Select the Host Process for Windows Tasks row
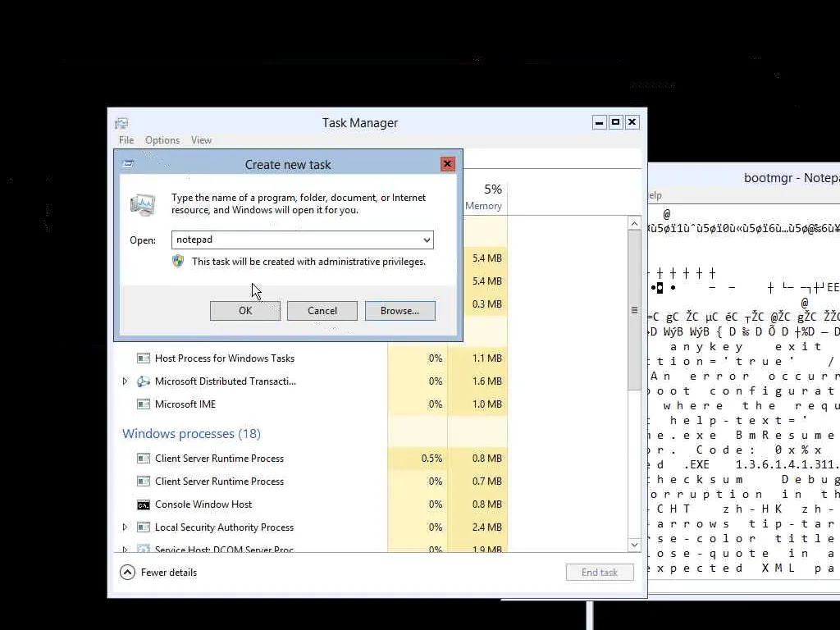This screenshot has width=840, height=630. 311,358
